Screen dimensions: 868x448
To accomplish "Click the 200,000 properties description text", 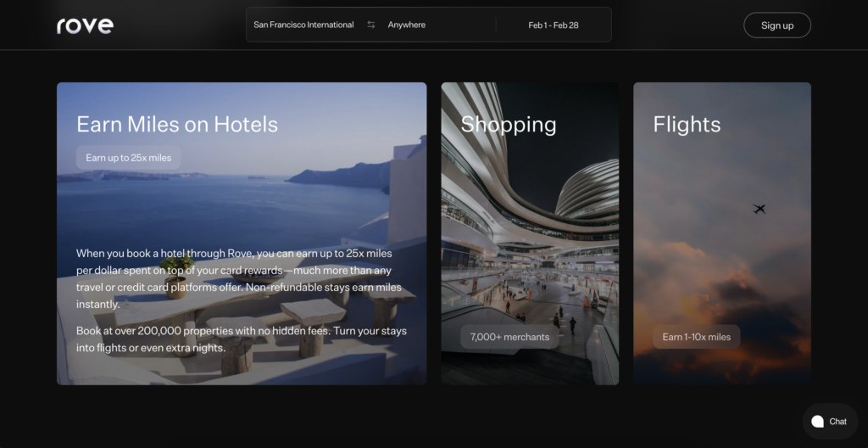I will pos(242,339).
